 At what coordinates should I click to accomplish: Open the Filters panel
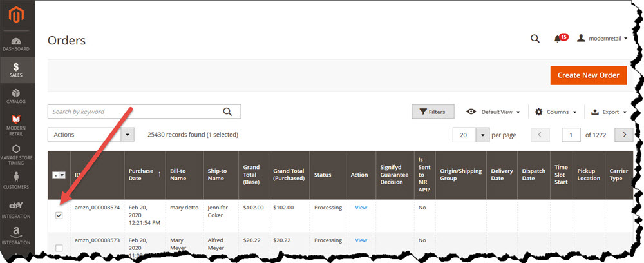pos(433,112)
